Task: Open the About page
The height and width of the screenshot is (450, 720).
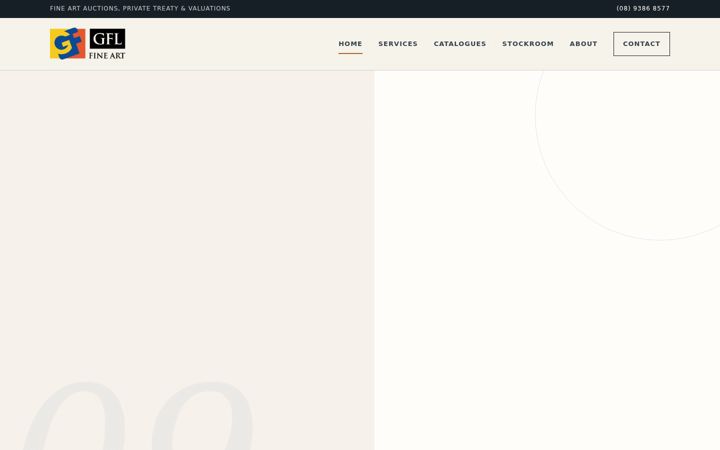Action: (x=583, y=44)
